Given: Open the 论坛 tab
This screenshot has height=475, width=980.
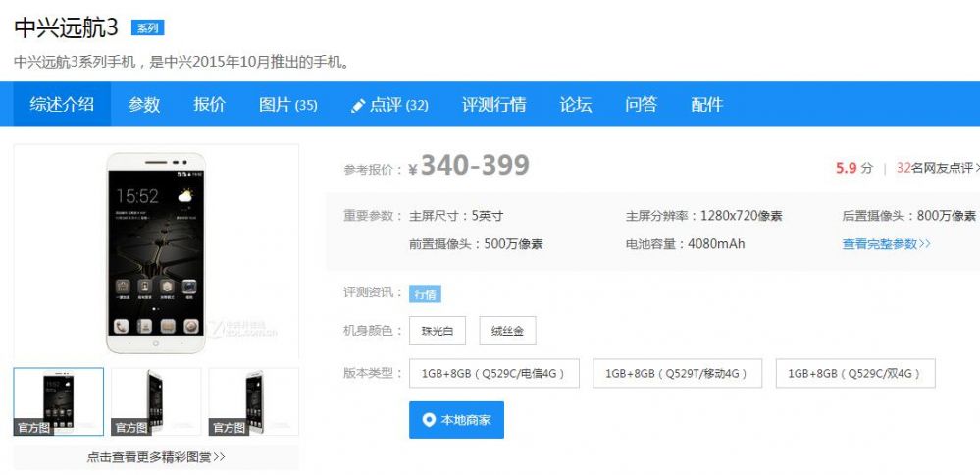Looking at the screenshot, I should 576,104.
